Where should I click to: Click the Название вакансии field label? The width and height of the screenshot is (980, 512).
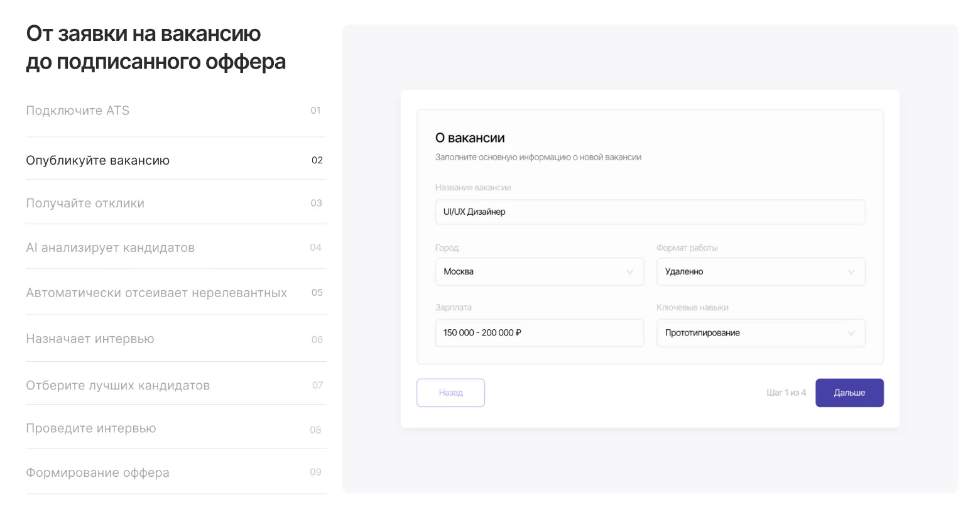pos(473,187)
